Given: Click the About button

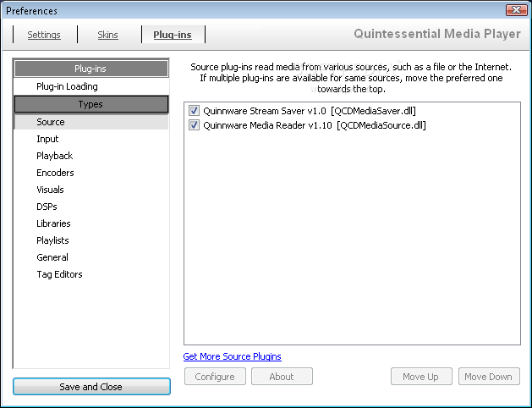Looking at the screenshot, I should (282, 377).
